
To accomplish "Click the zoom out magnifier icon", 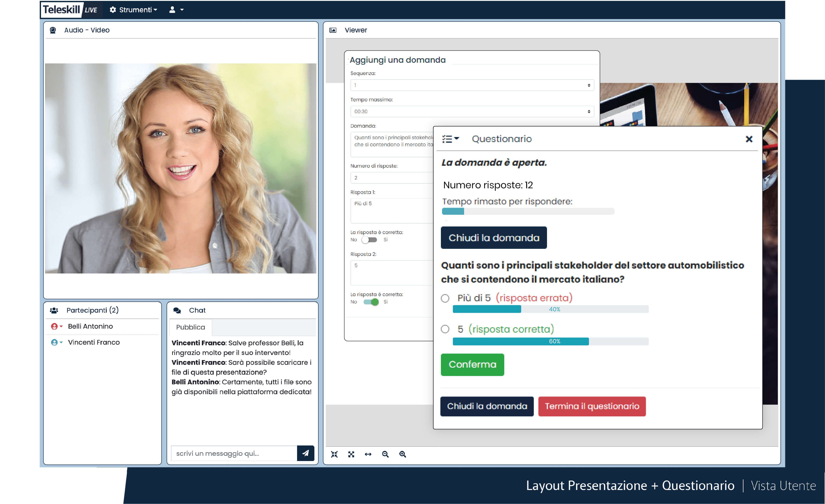I will coord(385,454).
